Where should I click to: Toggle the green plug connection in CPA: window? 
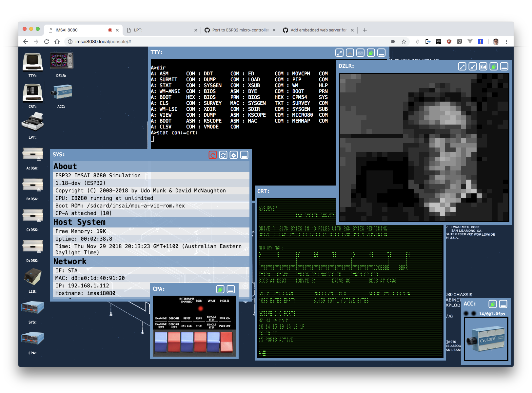[x=220, y=289]
